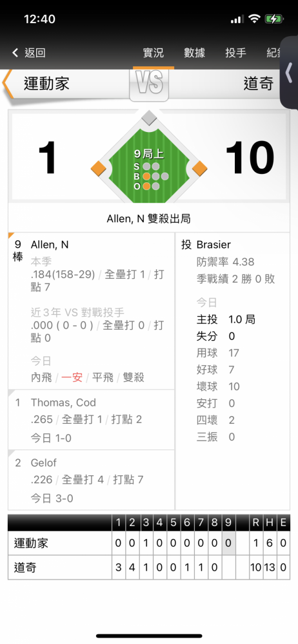Tap the 9th inning column header
Viewport: 298px width, 644px height.
[228, 522]
